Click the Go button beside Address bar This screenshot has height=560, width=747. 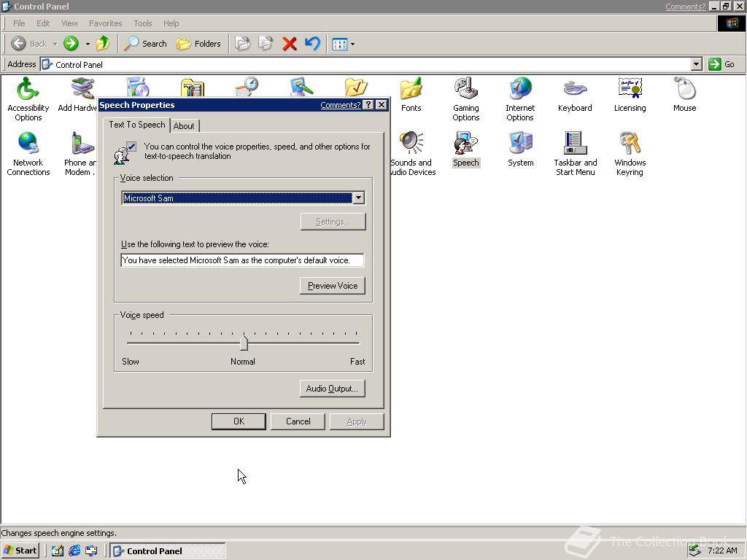722,64
